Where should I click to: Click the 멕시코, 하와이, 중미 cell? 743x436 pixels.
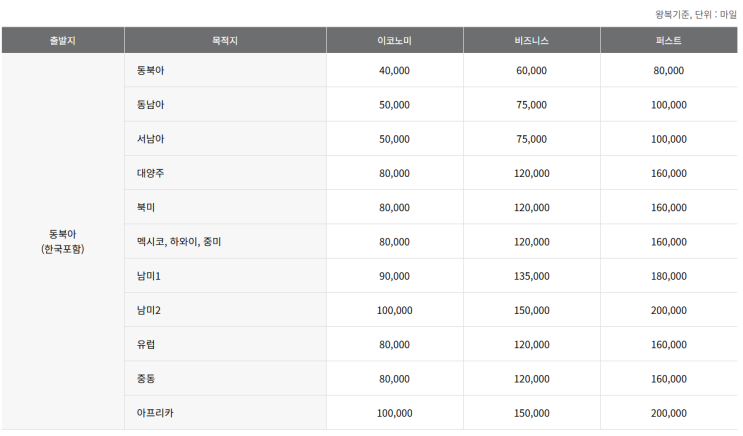[179, 242]
